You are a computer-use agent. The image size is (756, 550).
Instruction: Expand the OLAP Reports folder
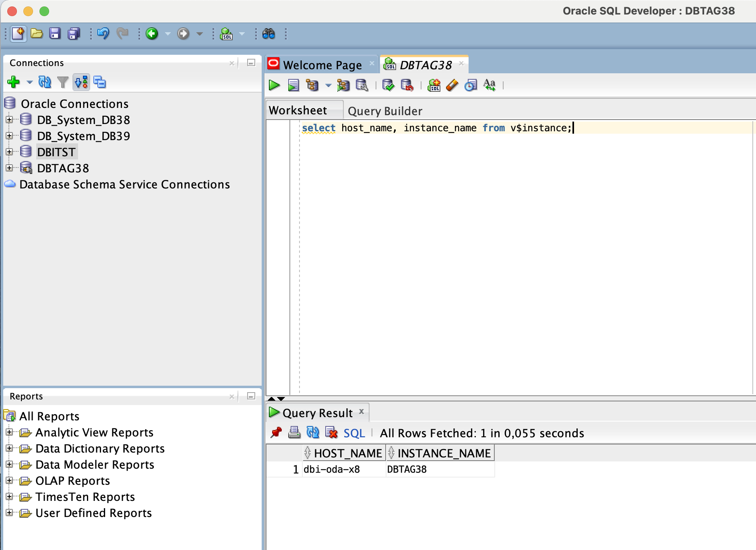10,481
